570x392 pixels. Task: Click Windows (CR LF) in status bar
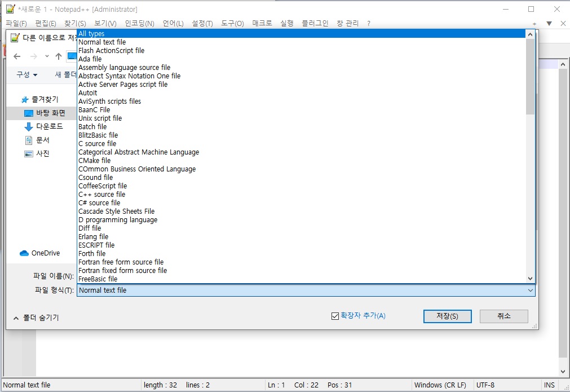click(440, 385)
